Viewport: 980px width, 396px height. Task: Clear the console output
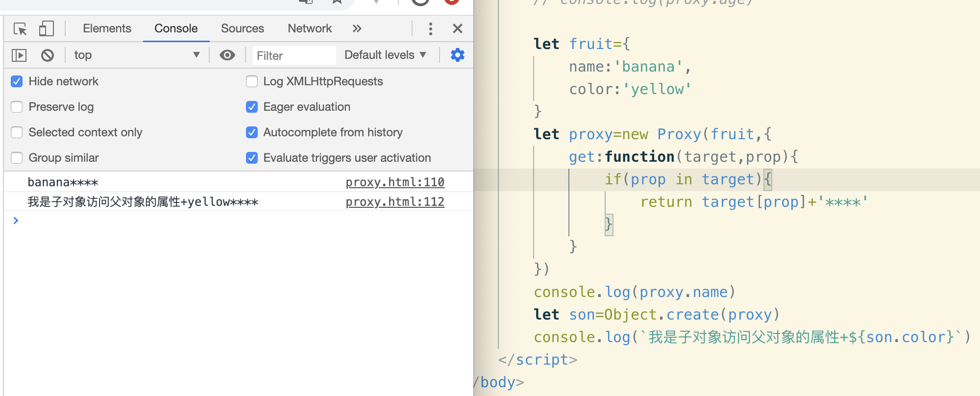[x=48, y=55]
